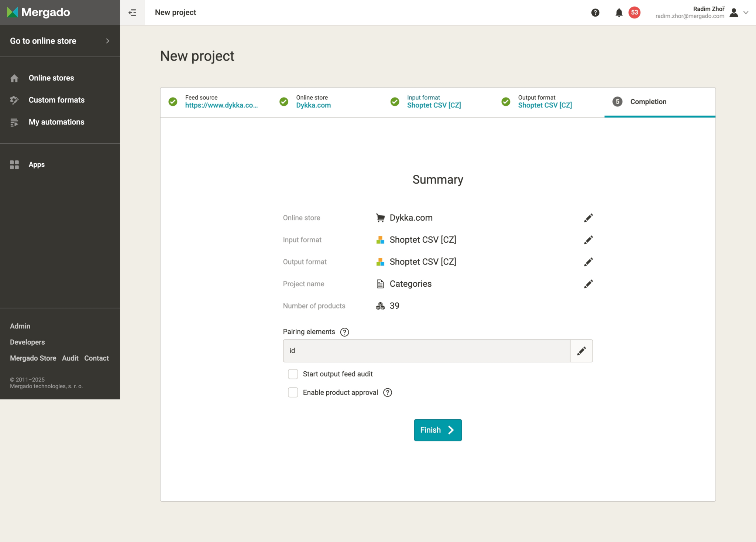Open the Mergado Store link
The width and height of the screenshot is (756, 542).
(33, 358)
